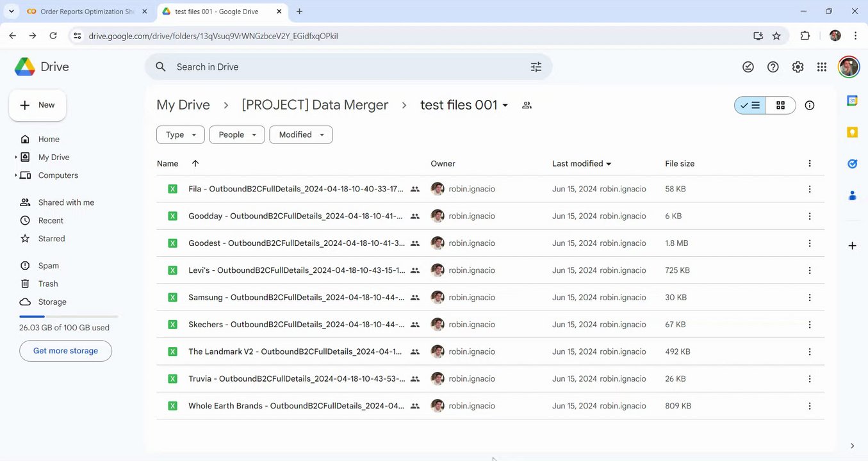Focus the Search in Drive field

[349, 67]
